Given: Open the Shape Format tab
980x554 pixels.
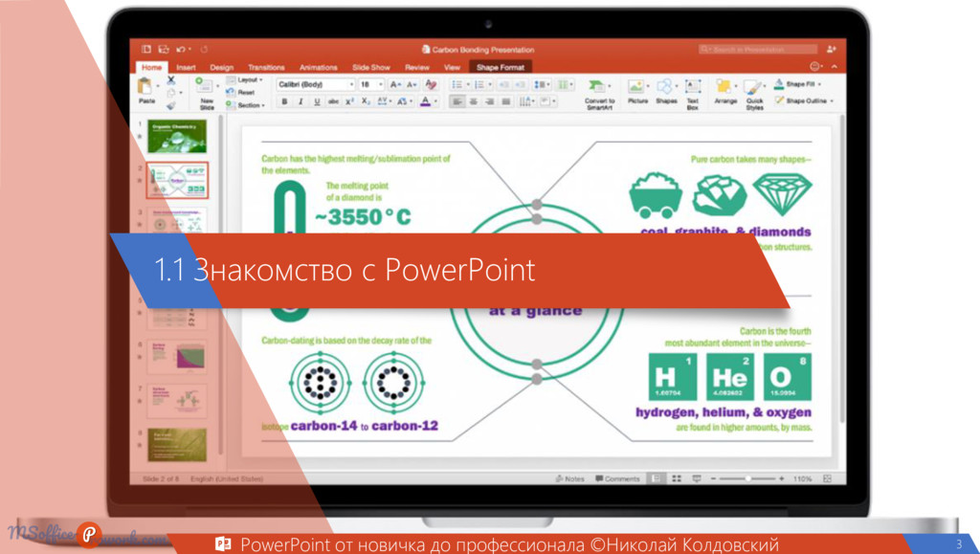Looking at the screenshot, I should 500,67.
